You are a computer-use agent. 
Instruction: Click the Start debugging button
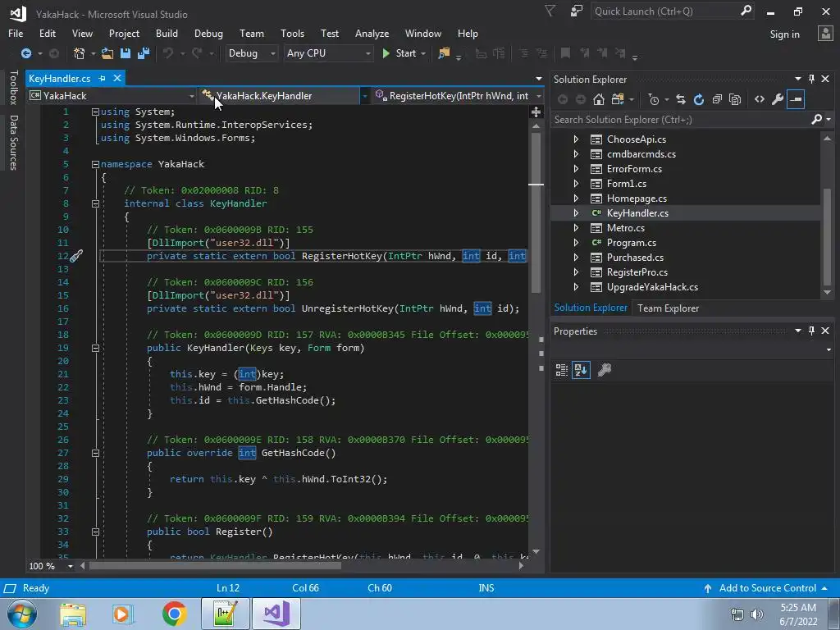point(399,53)
